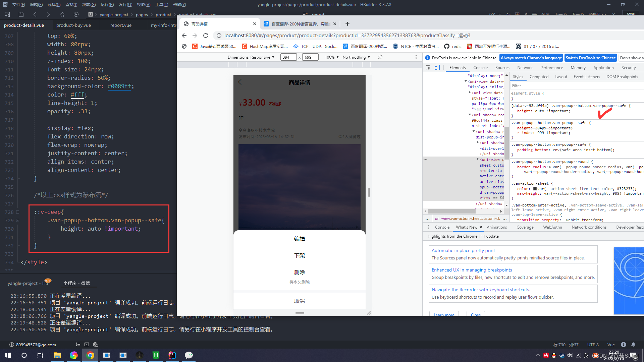Click the New file icon in HBuilder toolbar
The width and height of the screenshot is (644, 362).
click(x=7, y=14)
